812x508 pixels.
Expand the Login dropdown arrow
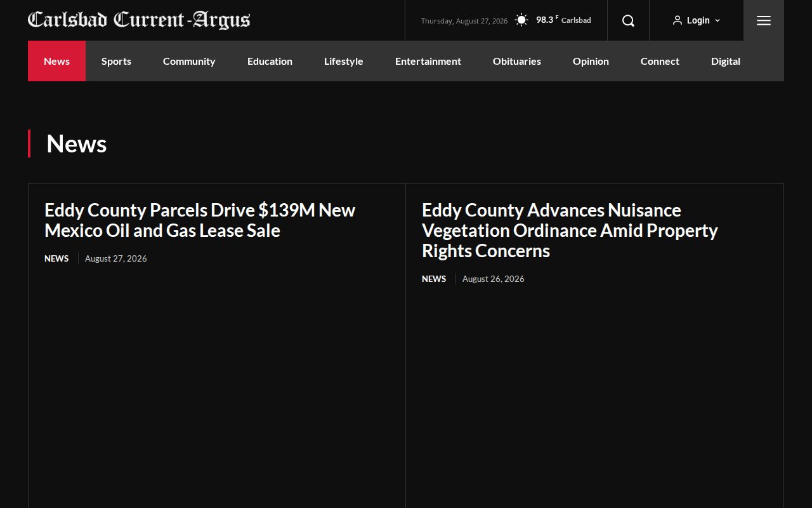coord(717,20)
